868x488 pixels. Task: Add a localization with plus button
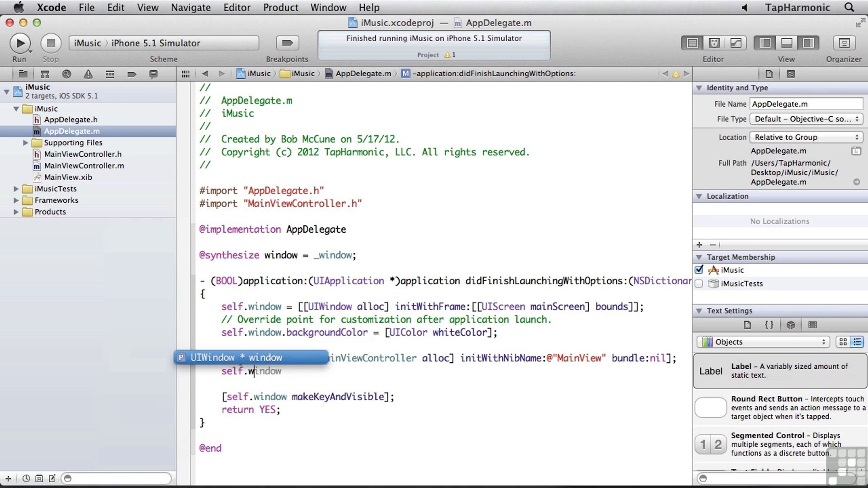[699, 245]
